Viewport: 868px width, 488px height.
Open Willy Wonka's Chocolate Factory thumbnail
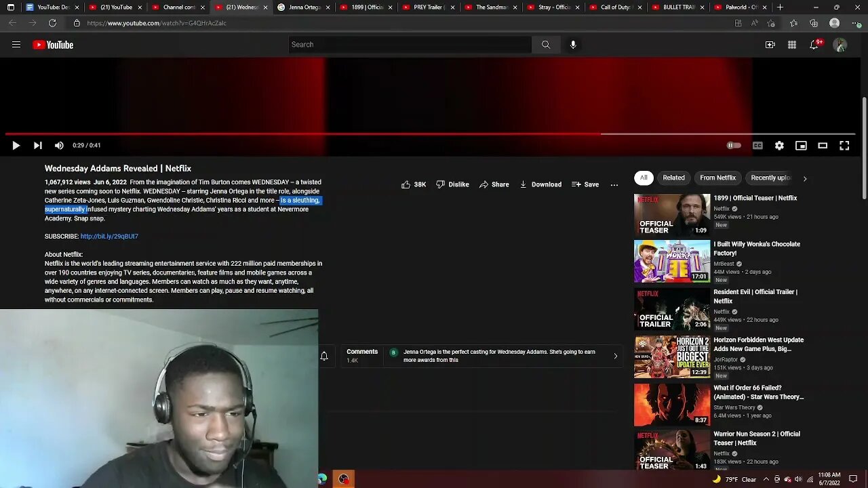[672, 261]
